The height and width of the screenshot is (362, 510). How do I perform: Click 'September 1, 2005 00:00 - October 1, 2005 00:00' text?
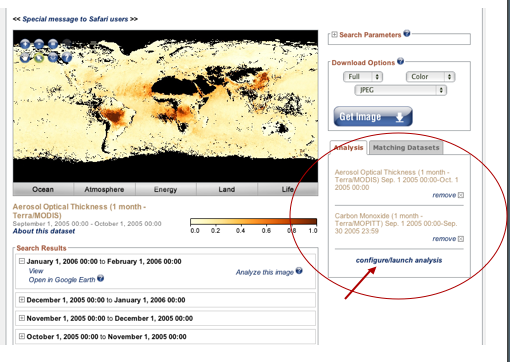tap(87, 224)
